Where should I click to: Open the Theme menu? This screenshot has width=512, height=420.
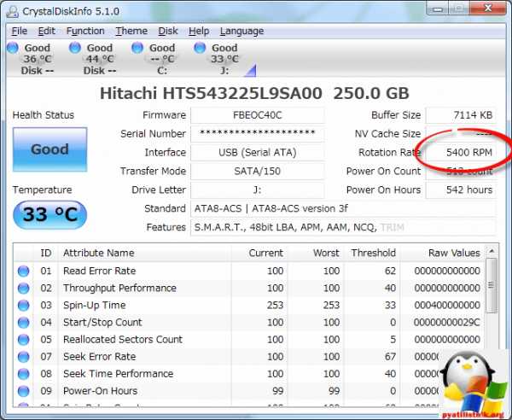pos(131,31)
